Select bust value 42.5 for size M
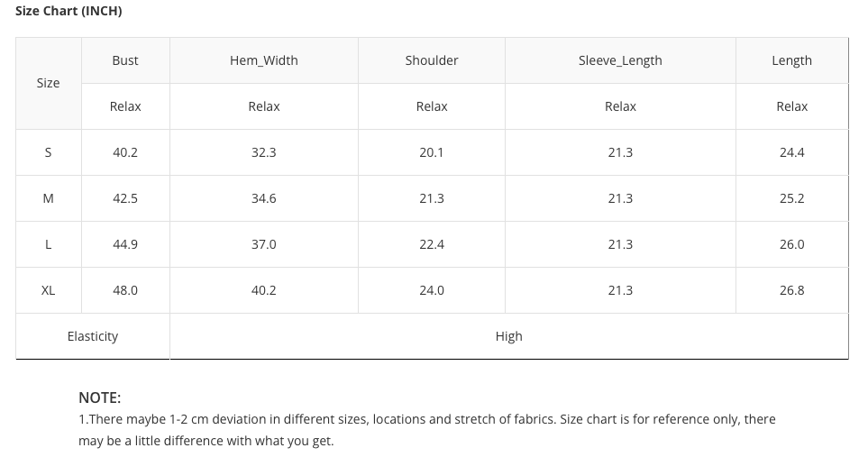 (x=125, y=198)
